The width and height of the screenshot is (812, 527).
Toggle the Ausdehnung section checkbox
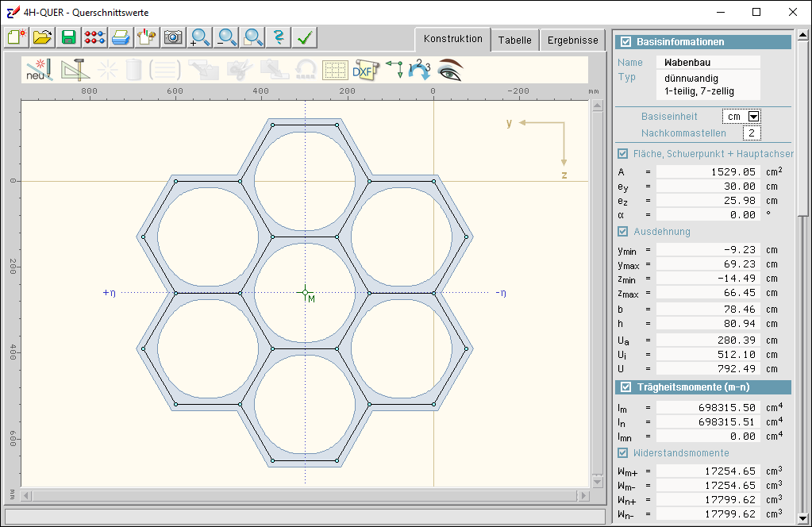coord(623,232)
